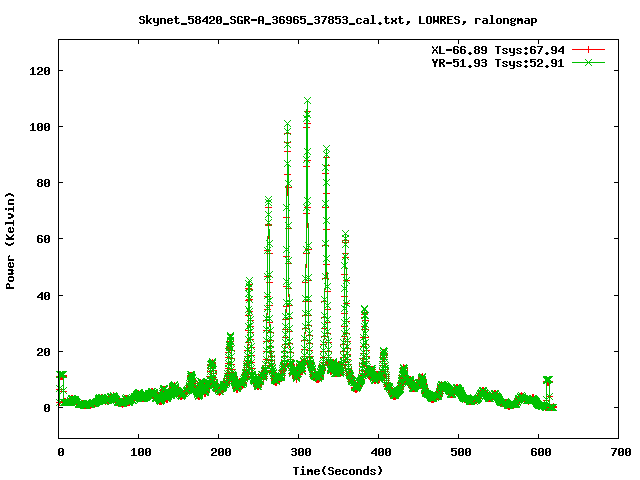
Task: Click the y-axis tick label 0
Action: 47,408
